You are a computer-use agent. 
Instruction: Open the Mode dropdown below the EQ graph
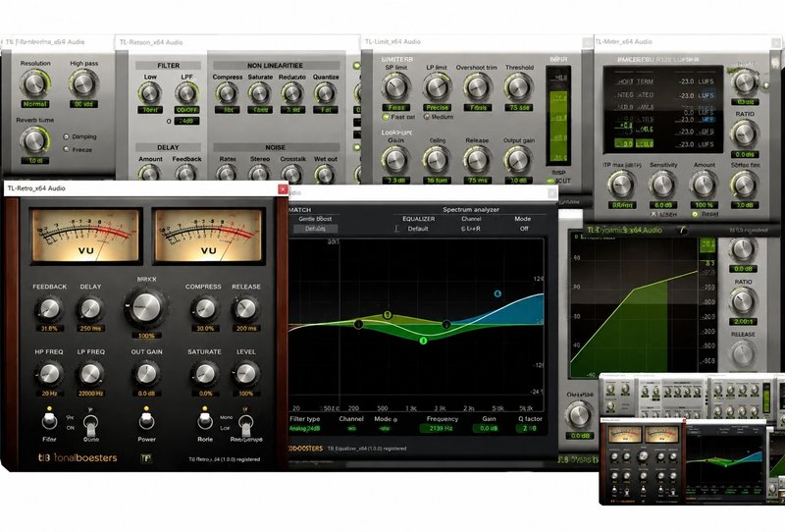tap(385, 428)
